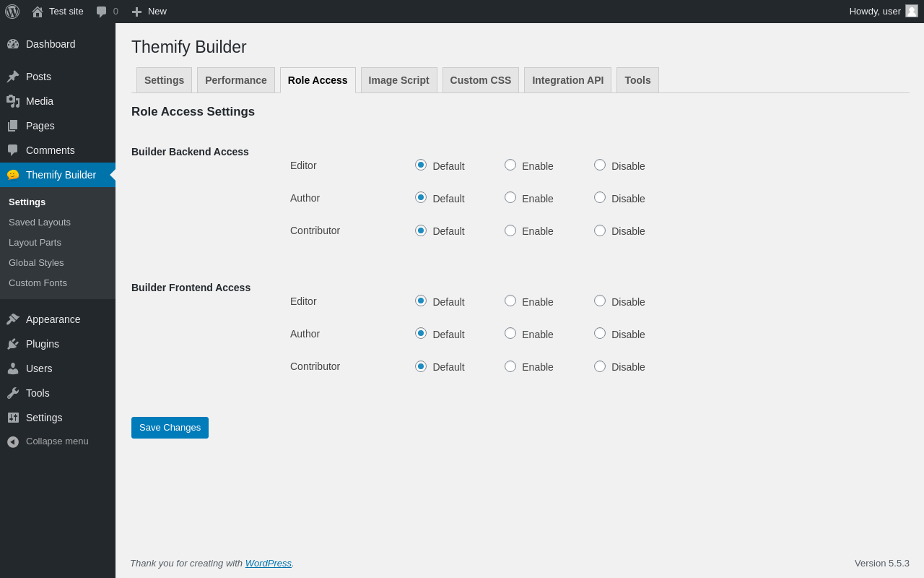The height and width of the screenshot is (578, 924).
Task: Click the New plus icon
Action: [136, 12]
